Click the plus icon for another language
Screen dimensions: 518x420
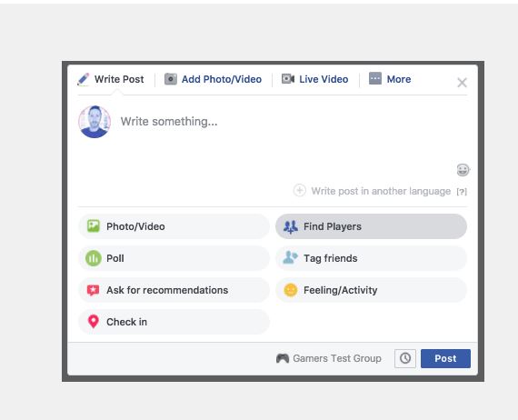click(299, 191)
